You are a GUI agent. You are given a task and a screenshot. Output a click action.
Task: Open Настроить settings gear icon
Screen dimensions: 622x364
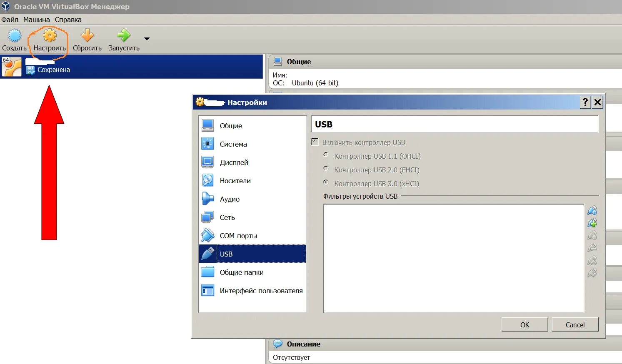[50, 36]
